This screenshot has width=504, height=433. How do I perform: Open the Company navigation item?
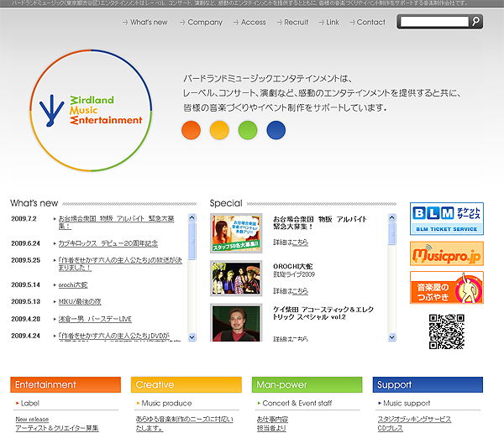(x=201, y=22)
